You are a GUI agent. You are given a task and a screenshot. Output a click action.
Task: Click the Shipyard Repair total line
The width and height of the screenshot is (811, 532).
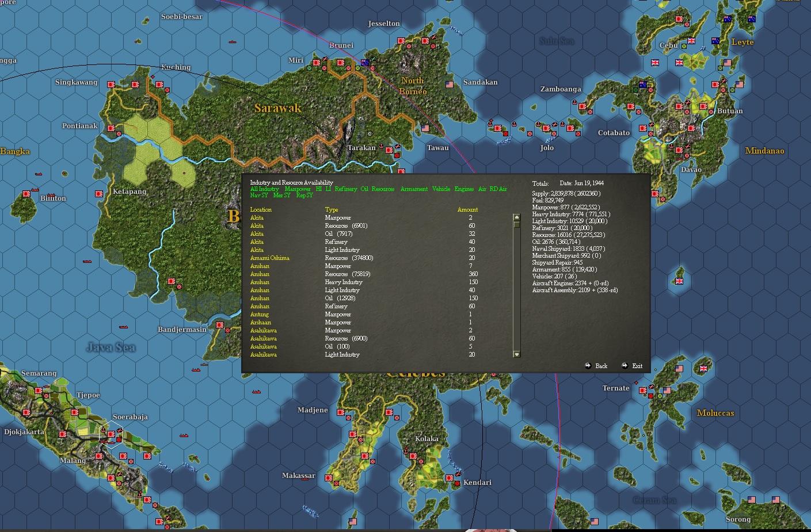tap(557, 262)
